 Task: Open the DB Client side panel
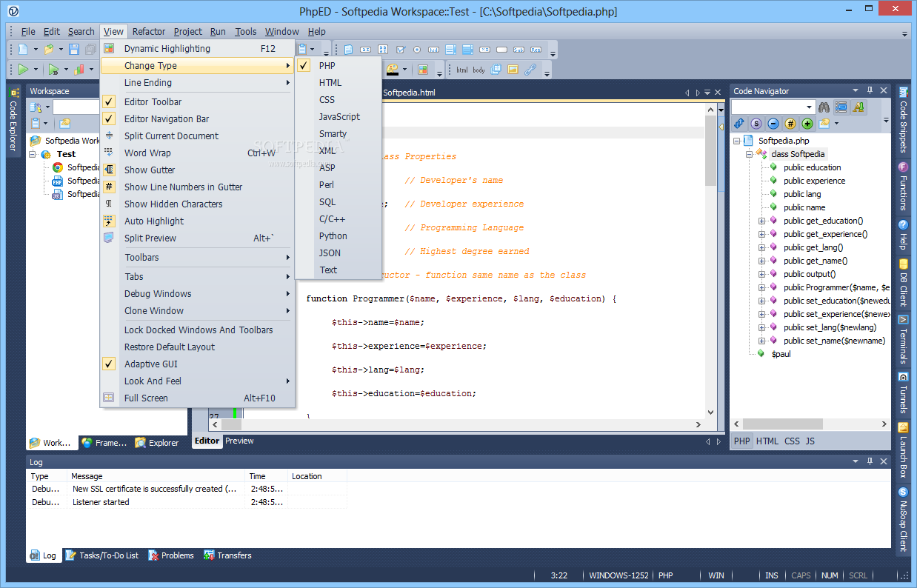click(903, 283)
